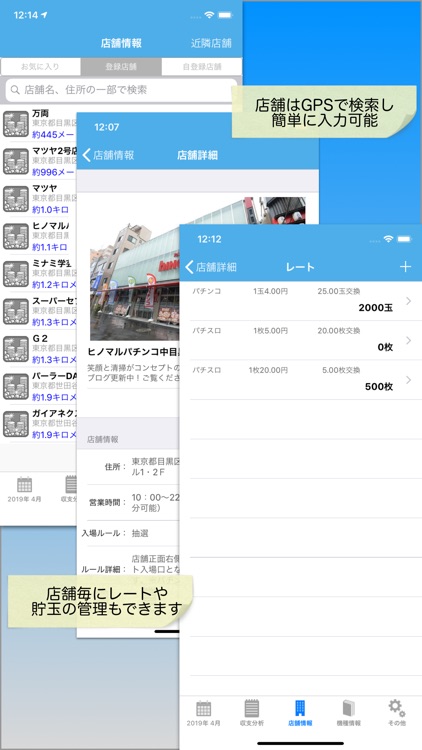Viewport: 422px width, 750px height.
Task: Select the 約996メートル distance text
Action: coord(54,172)
